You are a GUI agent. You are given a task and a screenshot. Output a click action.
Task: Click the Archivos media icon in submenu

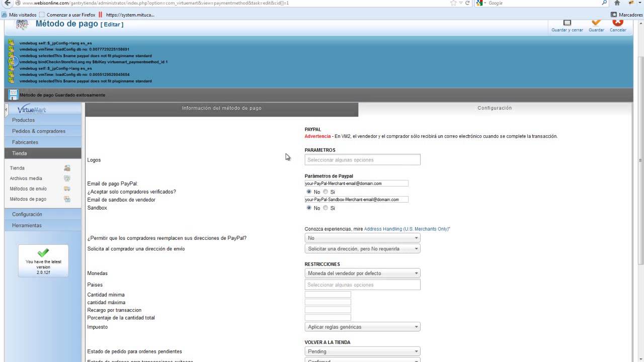coord(67,178)
